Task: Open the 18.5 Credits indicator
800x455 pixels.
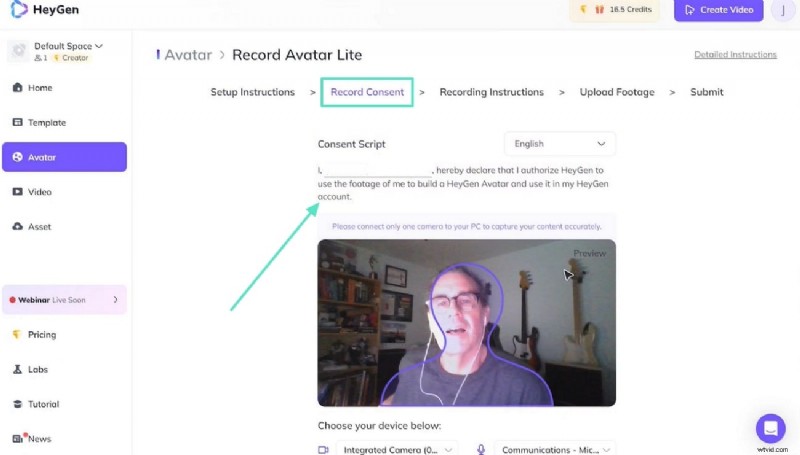Action: (x=614, y=10)
